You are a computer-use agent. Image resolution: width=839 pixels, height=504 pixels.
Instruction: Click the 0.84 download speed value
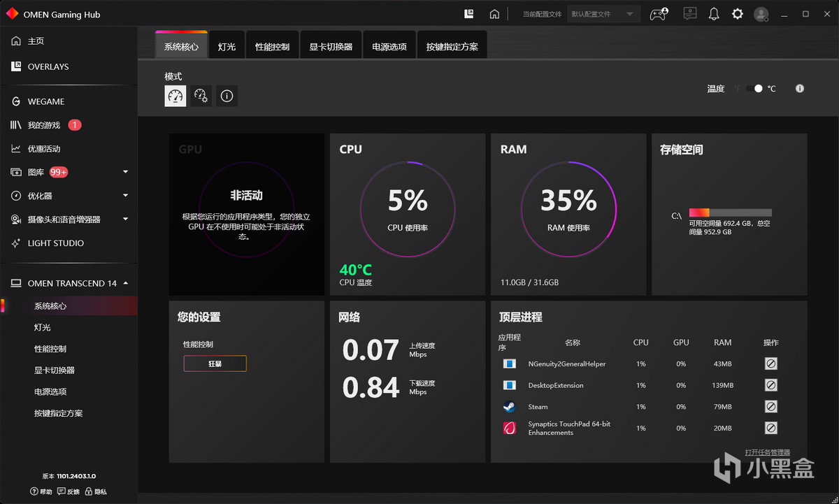coord(371,387)
